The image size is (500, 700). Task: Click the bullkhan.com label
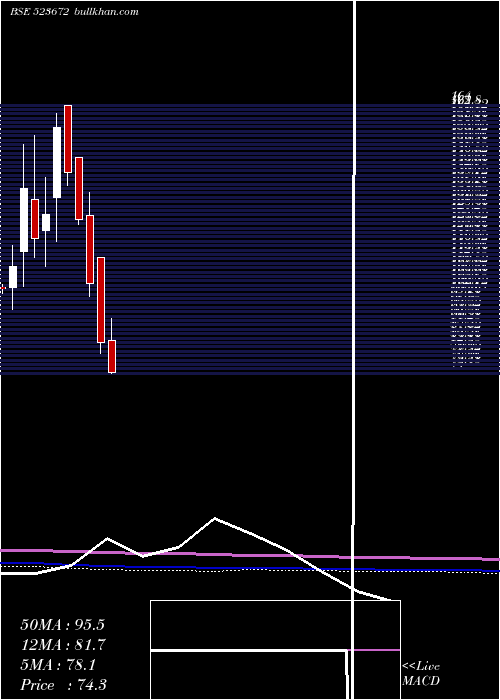(x=105, y=12)
